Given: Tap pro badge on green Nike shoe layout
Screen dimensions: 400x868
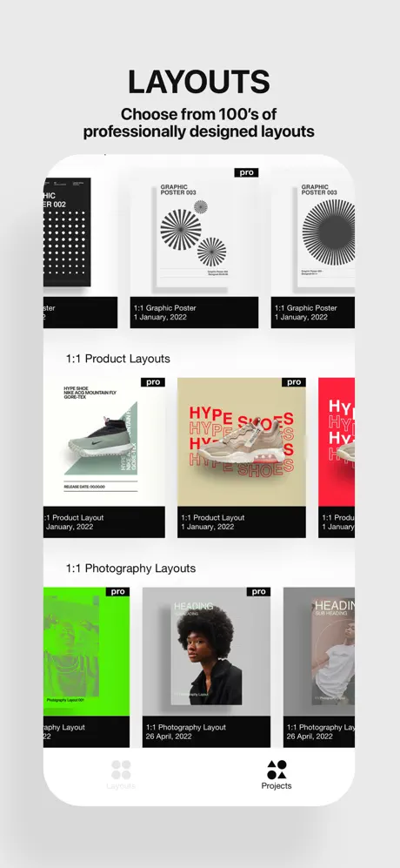Looking at the screenshot, I should [153, 382].
